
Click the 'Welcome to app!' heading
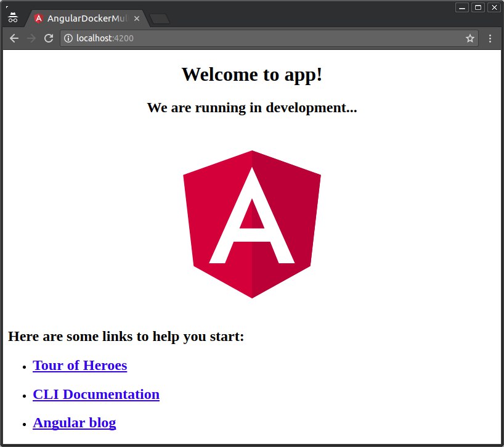252,75
